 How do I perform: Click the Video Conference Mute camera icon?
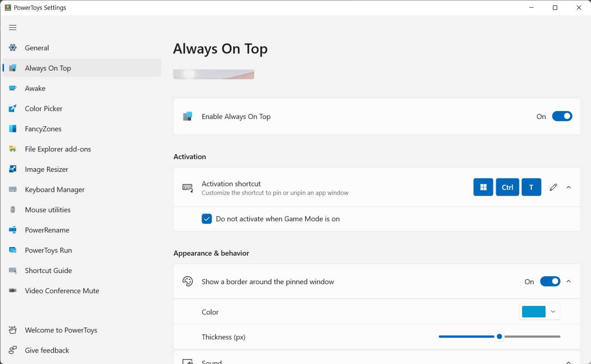point(13,291)
